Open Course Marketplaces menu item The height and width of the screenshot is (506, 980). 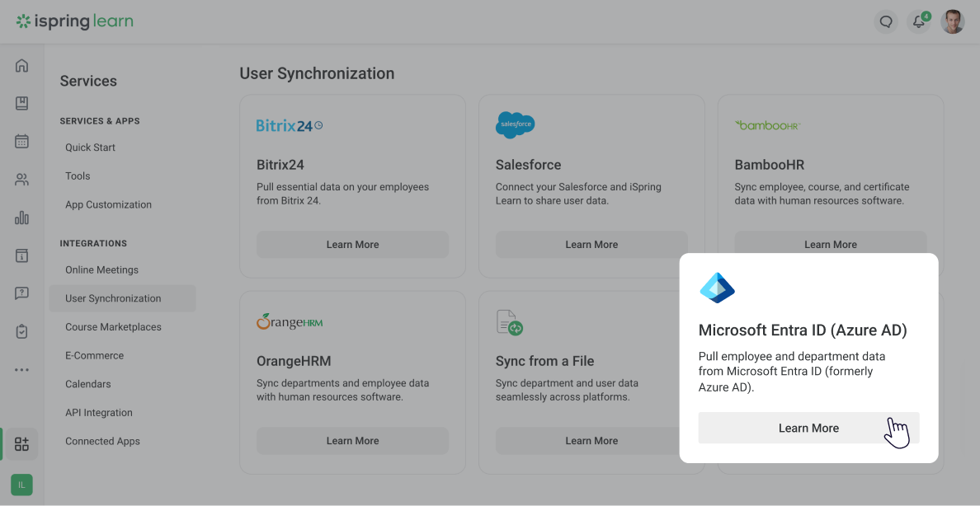coord(113,327)
